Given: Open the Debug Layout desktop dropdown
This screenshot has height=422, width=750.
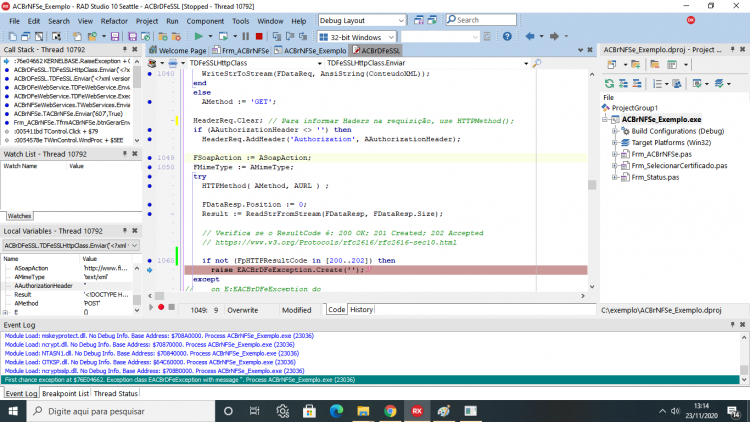Looking at the screenshot, I should (x=401, y=21).
